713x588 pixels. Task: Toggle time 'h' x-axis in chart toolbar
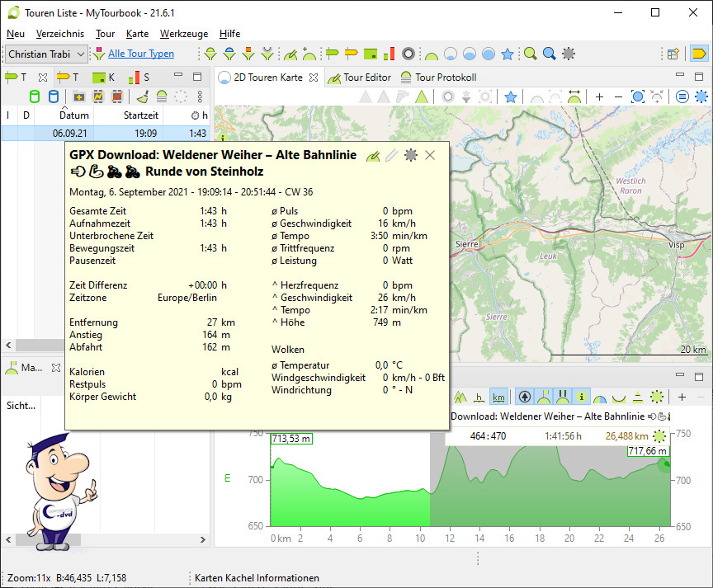[x=478, y=397]
